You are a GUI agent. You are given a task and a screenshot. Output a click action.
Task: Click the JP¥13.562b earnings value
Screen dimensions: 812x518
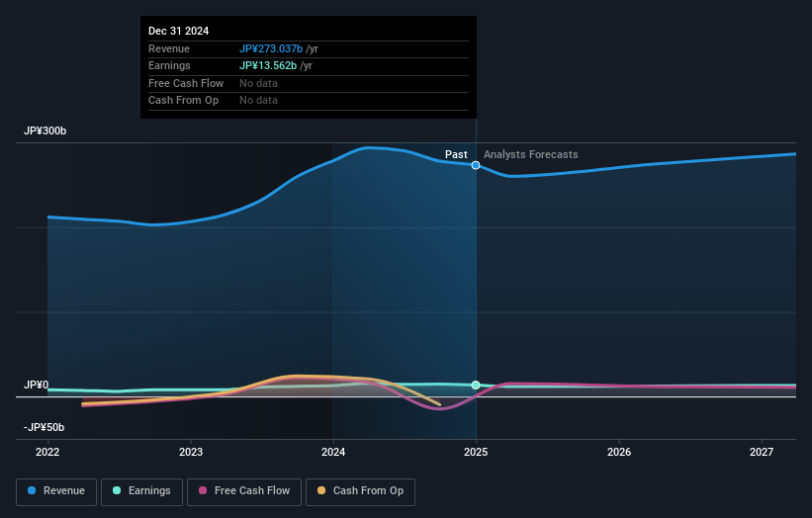[x=268, y=65]
